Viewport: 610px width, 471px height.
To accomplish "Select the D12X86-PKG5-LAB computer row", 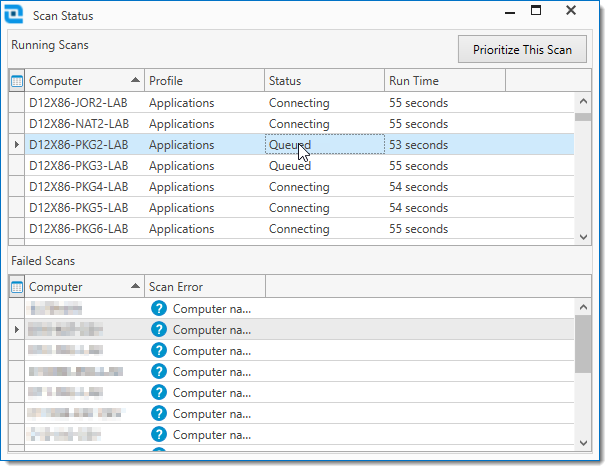I will 79,208.
